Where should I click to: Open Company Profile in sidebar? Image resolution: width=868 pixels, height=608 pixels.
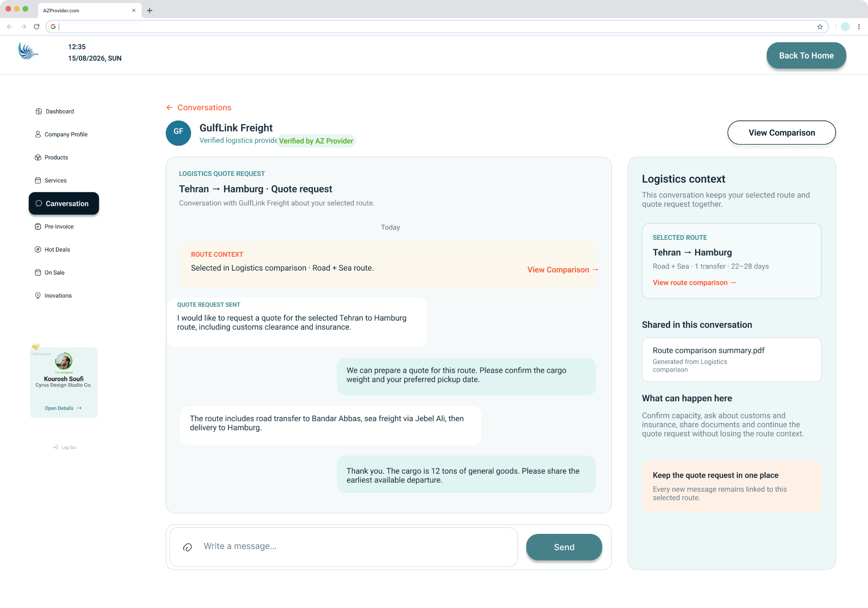61,134
